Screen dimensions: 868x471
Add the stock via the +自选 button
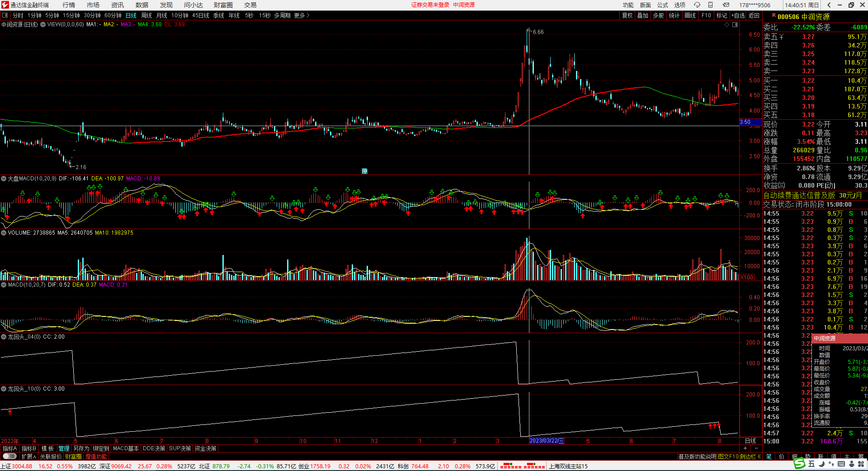point(738,15)
